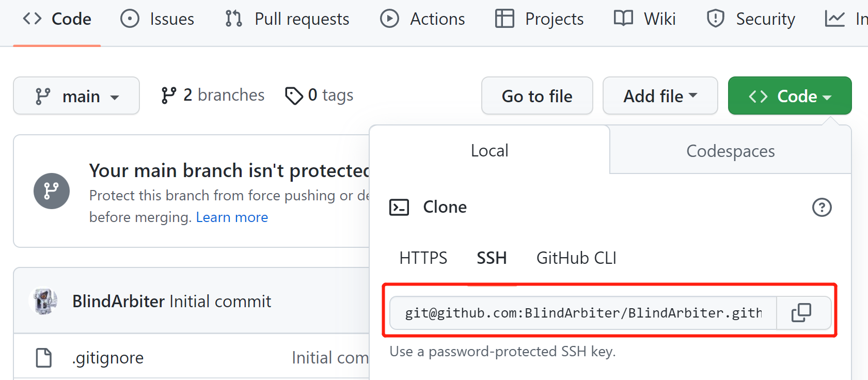Switch to the Codespaces tab

730,151
